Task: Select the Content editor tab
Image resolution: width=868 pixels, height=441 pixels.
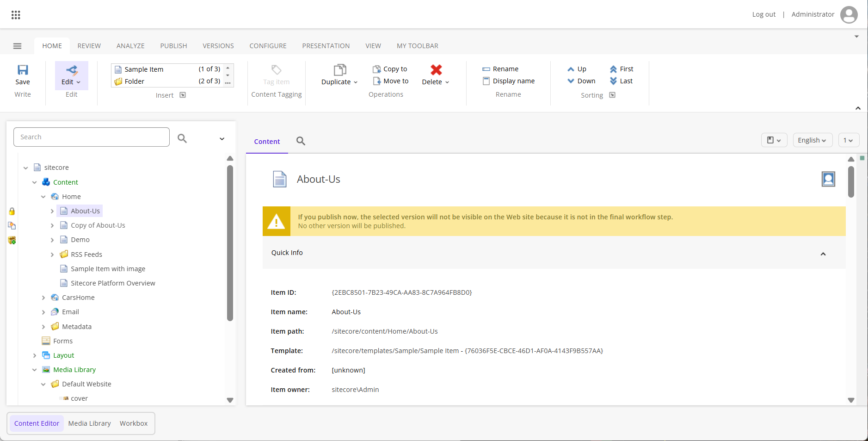Action: point(267,142)
